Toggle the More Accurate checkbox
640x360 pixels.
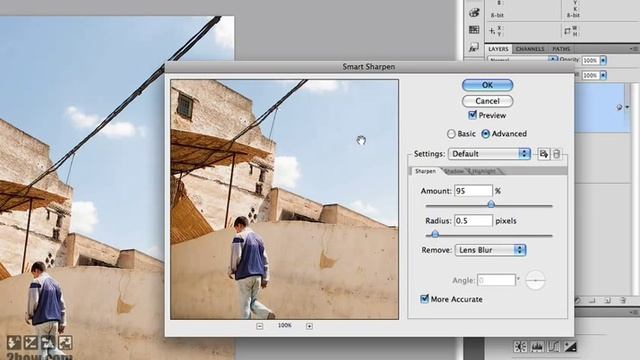424,299
